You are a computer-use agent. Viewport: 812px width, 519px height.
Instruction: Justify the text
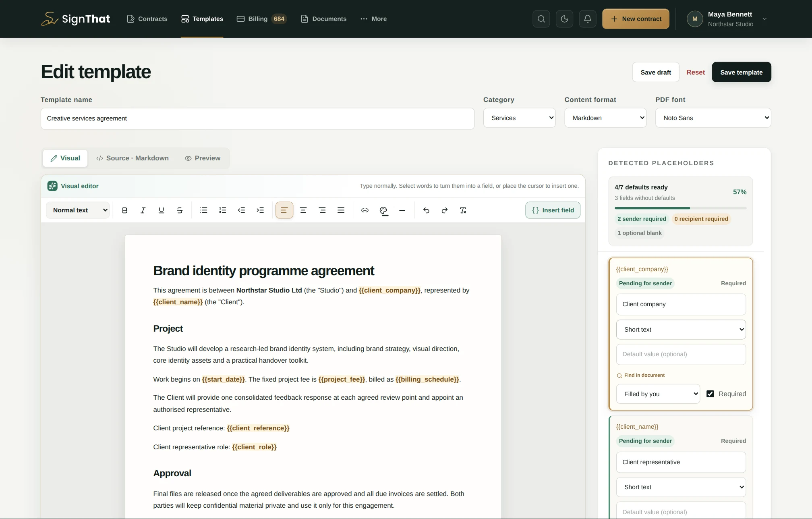[341, 210]
